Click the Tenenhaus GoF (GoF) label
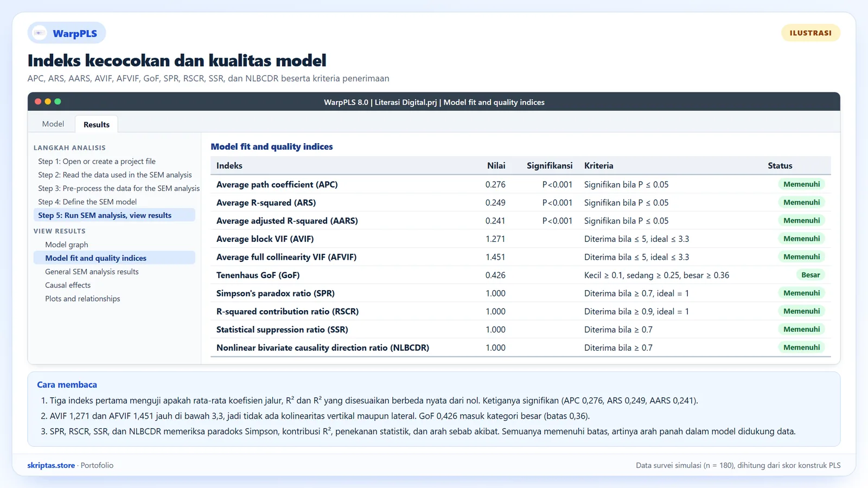The image size is (868, 488). pyautogui.click(x=258, y=275)
